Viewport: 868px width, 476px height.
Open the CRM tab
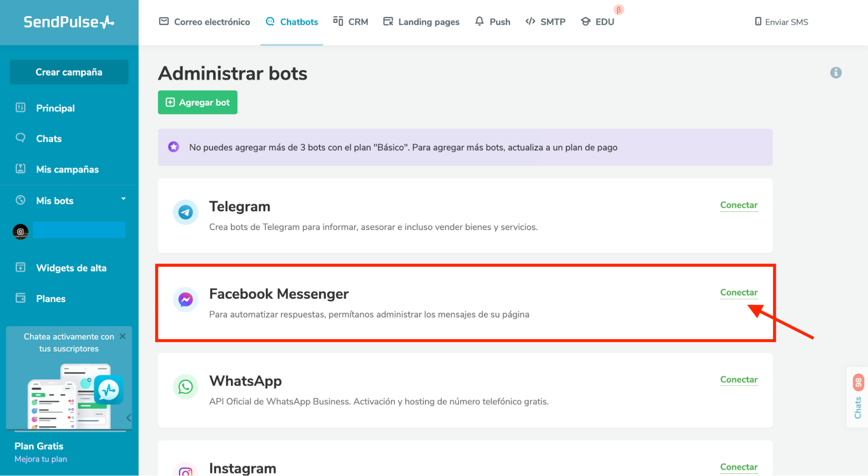(351, 22)
